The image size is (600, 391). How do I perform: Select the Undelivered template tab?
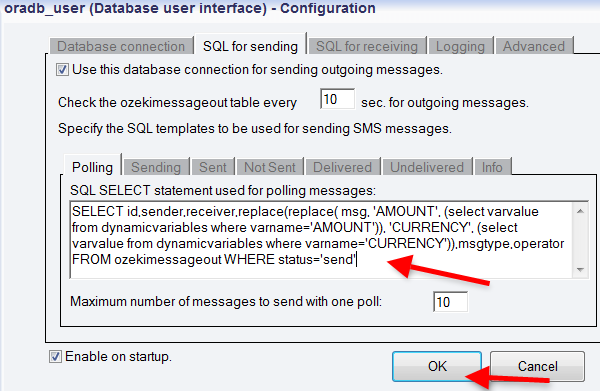427,167
